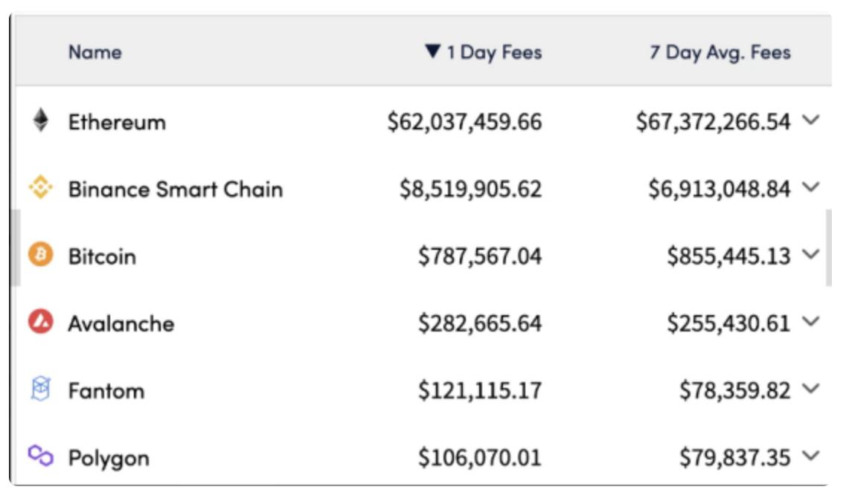Click the blue Fantom logo icon
Viewport: 846px width, 504px height.
(41, 390)
